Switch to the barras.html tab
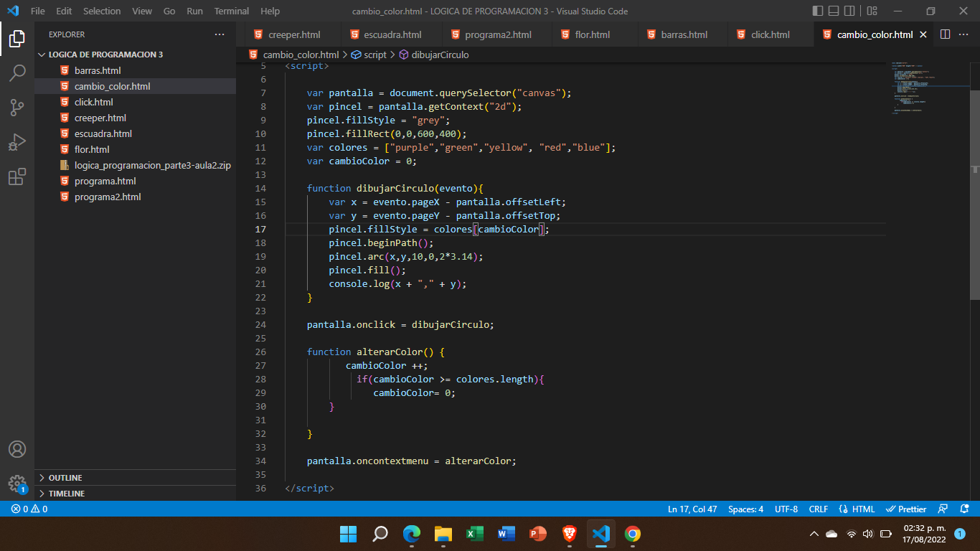980x551 pixels. [684, 34]
